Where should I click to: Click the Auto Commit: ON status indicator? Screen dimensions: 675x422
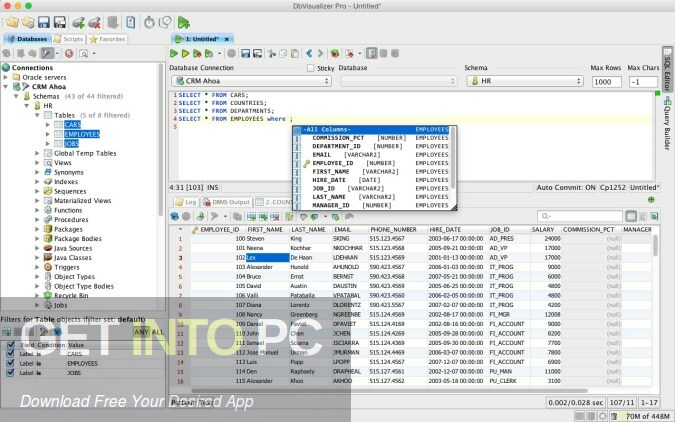tap(566, 187)
